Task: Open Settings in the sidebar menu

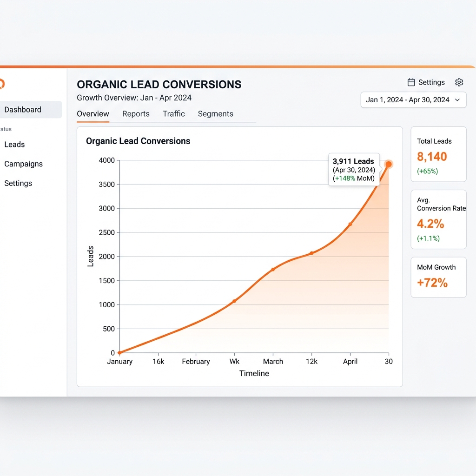Action: pyautogui.click(x=18, y=183)
